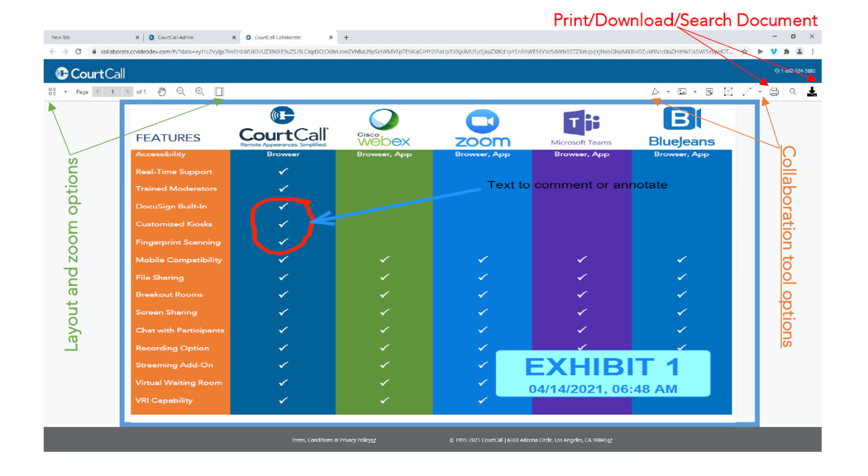Expand the layout options dropdown arrow
Viewport: 868px width, 476px height.
(x=65, y=92)
